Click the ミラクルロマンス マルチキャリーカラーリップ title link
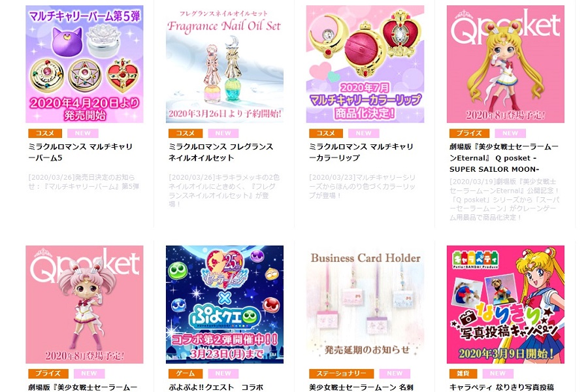 coord(361,152)
